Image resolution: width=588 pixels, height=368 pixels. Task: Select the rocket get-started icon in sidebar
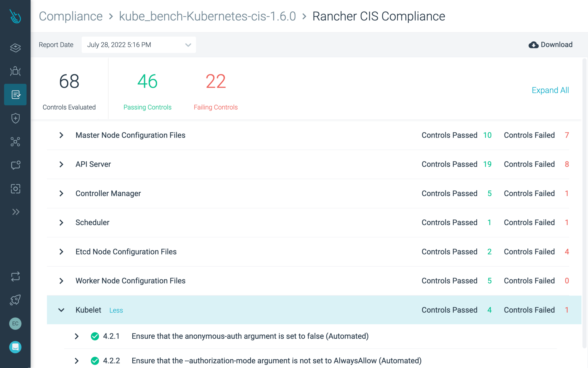[15, 300]
